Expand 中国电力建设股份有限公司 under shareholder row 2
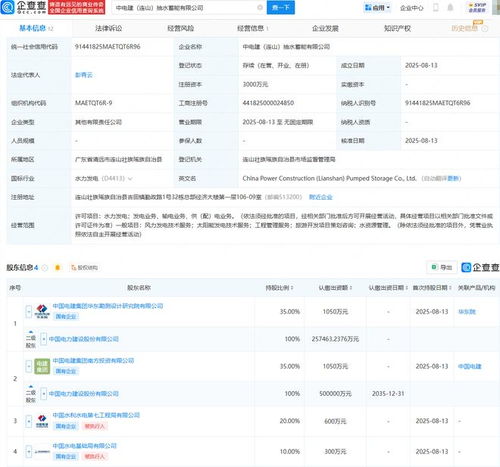 pos(44,394)
